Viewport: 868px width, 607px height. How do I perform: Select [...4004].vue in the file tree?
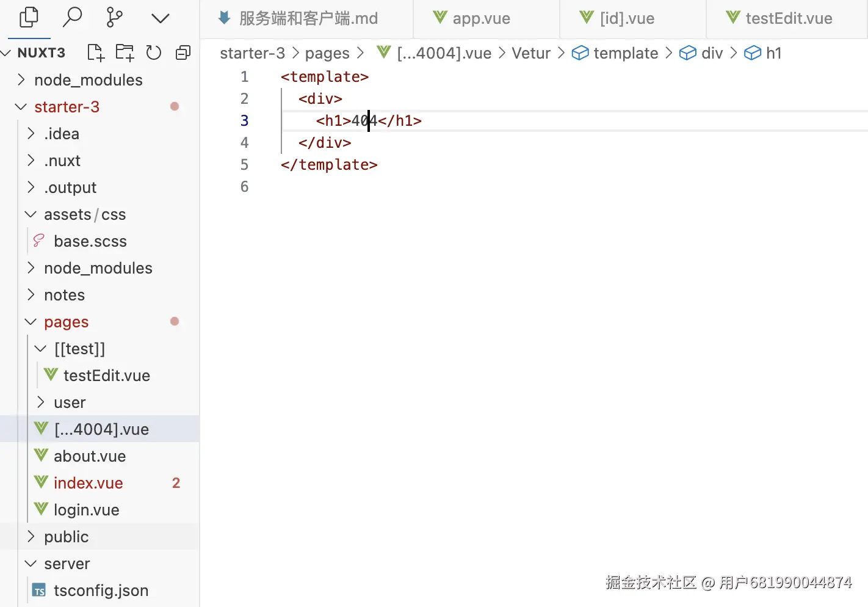pos(99,429)
